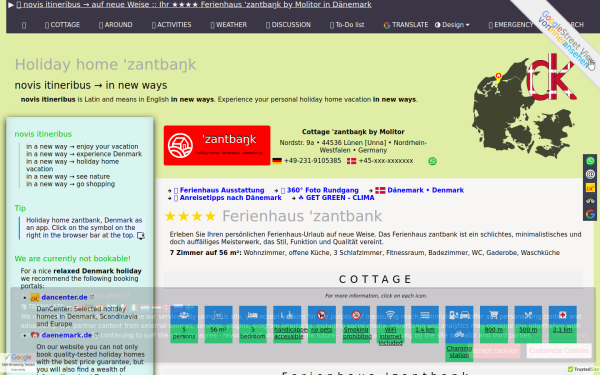Screen dimensions: 600x375
Task: Click the install app icon in the Tip box
Action: (140, 236)
